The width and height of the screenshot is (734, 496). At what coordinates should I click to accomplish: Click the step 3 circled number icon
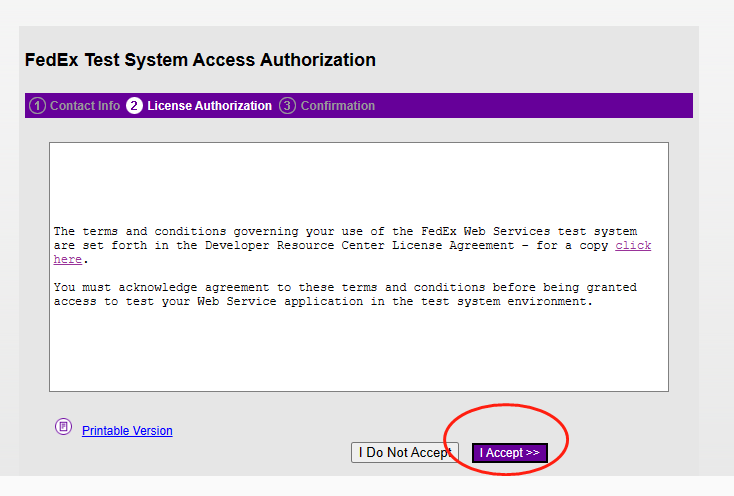point(287,106)
